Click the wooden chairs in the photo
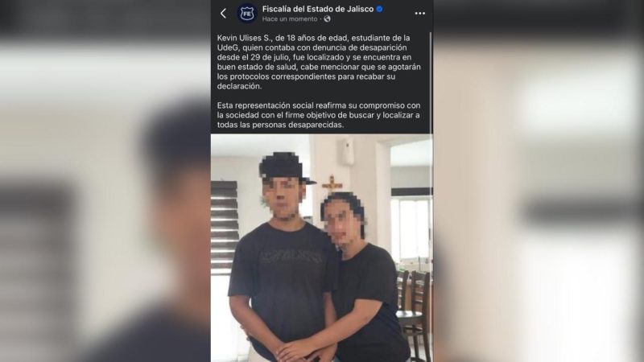Image resolution: width=644 pixels, height=362 pixels. tap(413, 312)
